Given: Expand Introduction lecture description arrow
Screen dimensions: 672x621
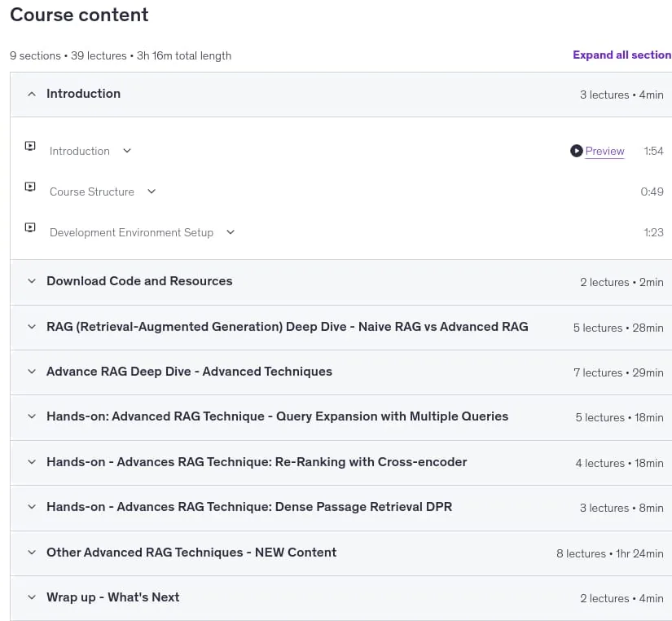Looking at the screenshot, I should tap(127, 151).
